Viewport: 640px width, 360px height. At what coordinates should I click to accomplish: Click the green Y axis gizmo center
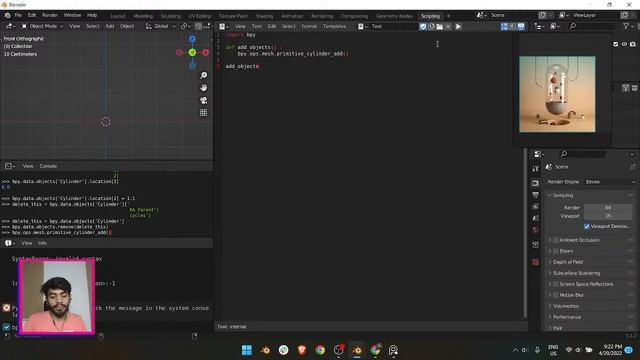192,53
